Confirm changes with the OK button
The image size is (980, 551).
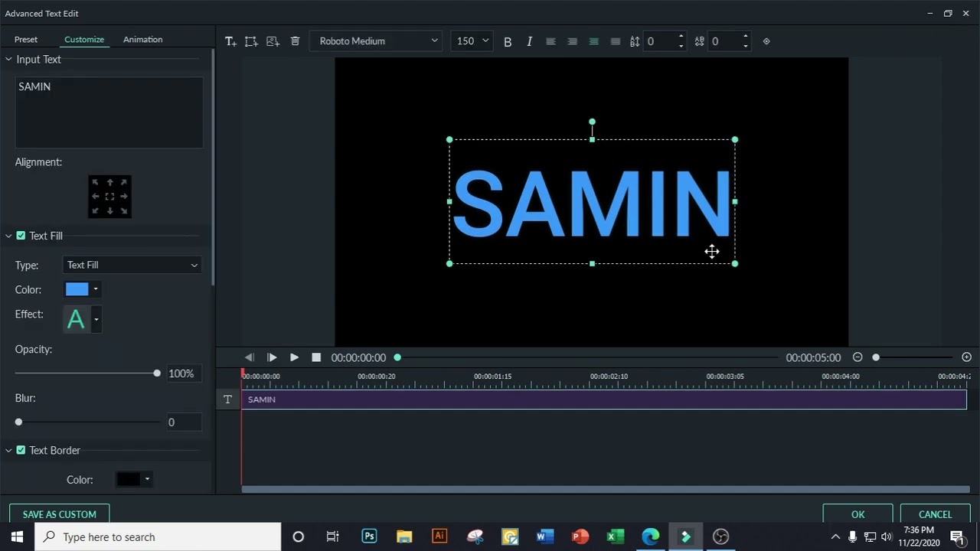[857, 514]
